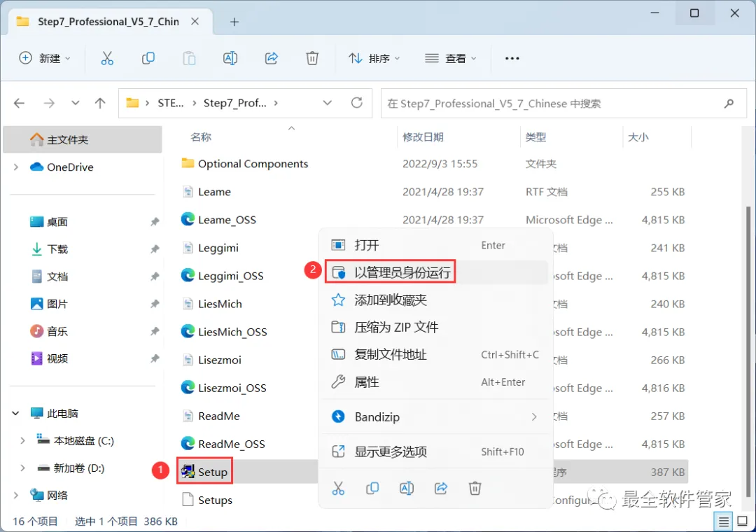Click the Copy icon in the toolbar
Image resolution: width=756 pixels, height=532 pixels.
pos(148,58)
